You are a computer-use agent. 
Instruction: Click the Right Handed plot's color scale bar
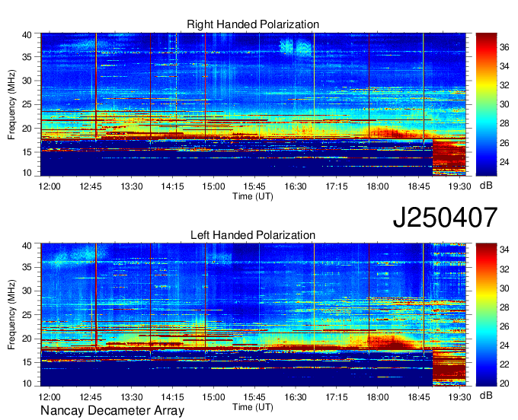point(486,104)
